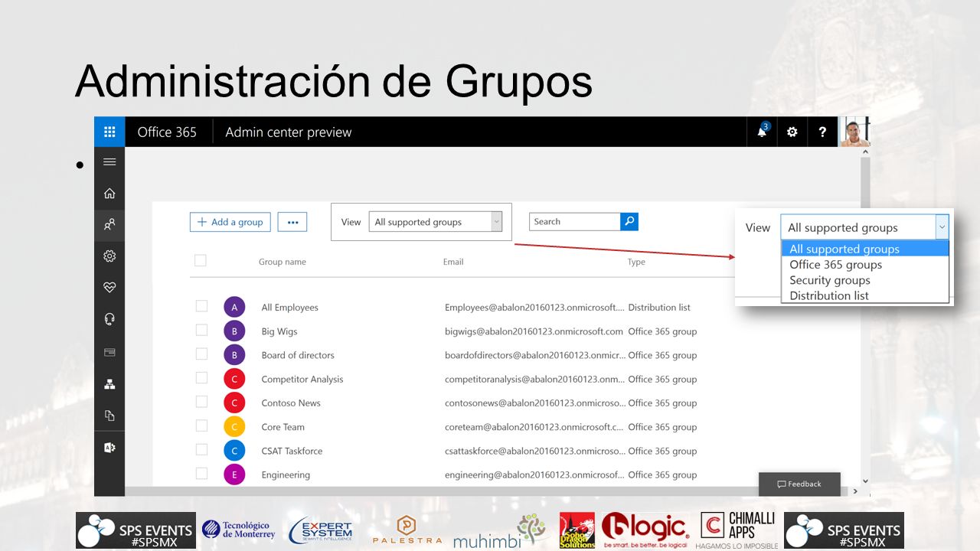
Task: Choose Security groups in the open list
Action: tap(865, 280)
